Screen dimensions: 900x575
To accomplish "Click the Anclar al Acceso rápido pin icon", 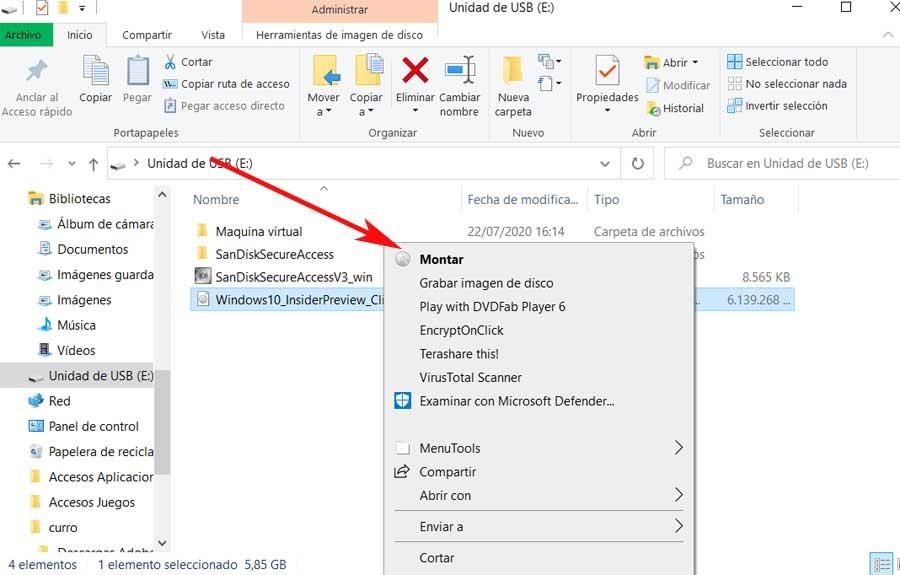I will (x=37, y=71).
